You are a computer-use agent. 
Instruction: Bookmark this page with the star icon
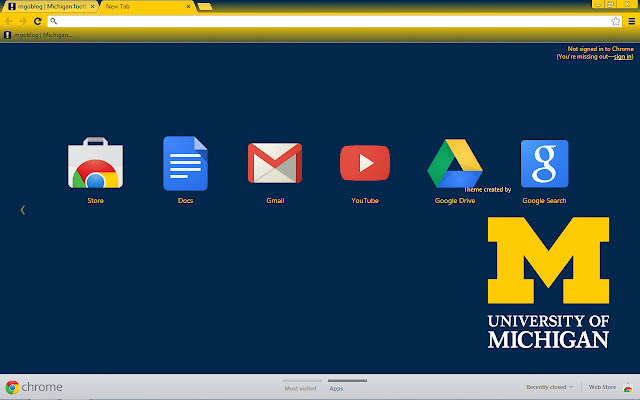[616, 21]
